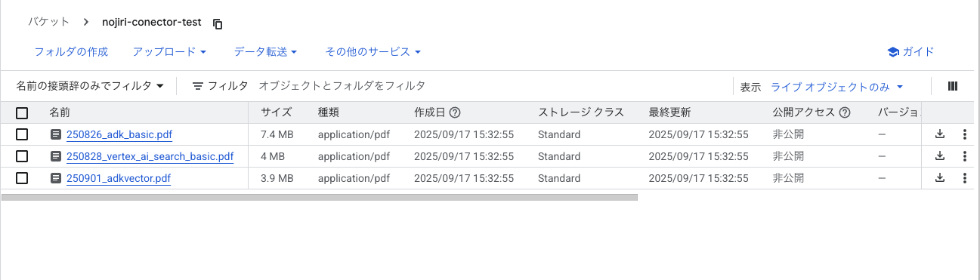Open the その他のサービス menu
This screenshot has height=280, width=980.
(373, 52)
